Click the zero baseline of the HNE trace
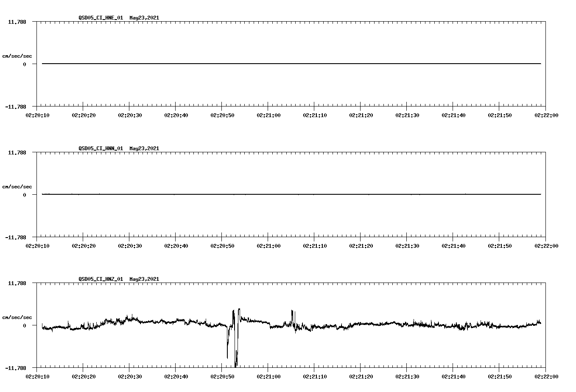Screen dimensions: 576x392 (254, 64)
